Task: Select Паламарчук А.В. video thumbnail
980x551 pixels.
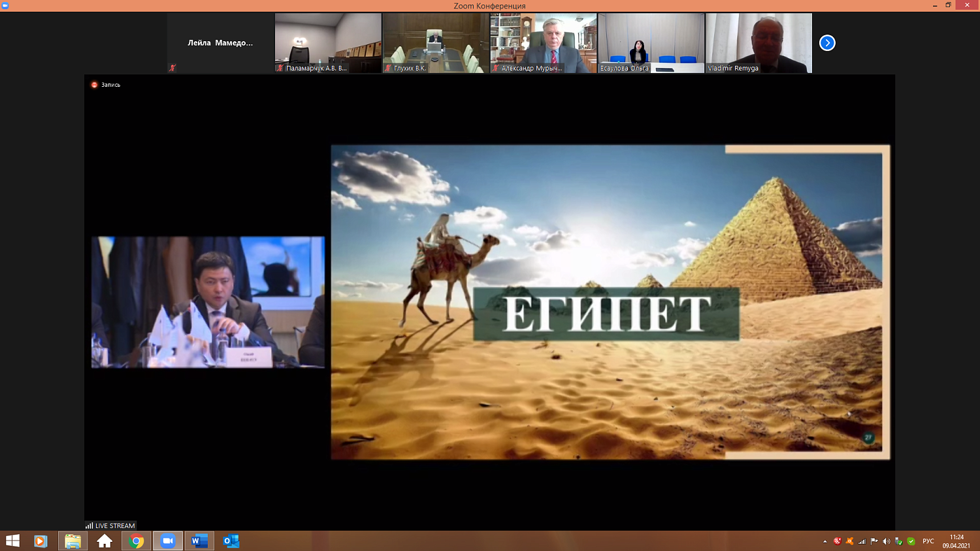Action: [328, 43]
